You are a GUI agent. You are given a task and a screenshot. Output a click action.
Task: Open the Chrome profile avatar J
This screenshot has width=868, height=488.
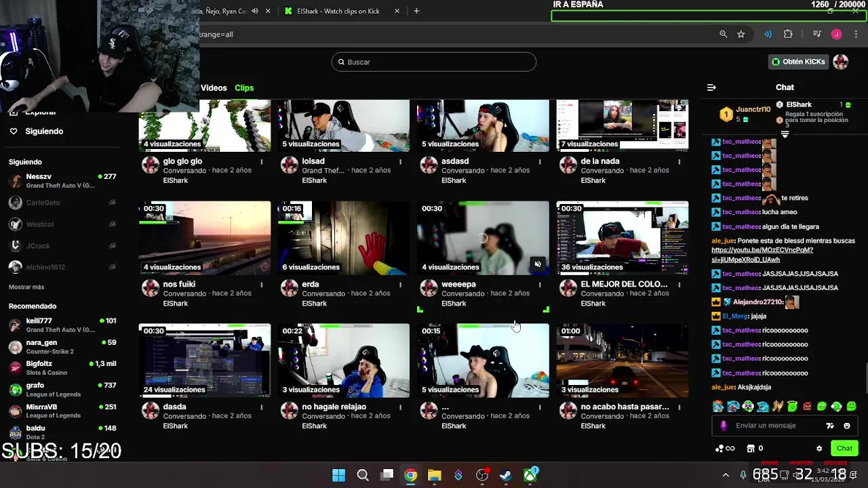[837, 34]
